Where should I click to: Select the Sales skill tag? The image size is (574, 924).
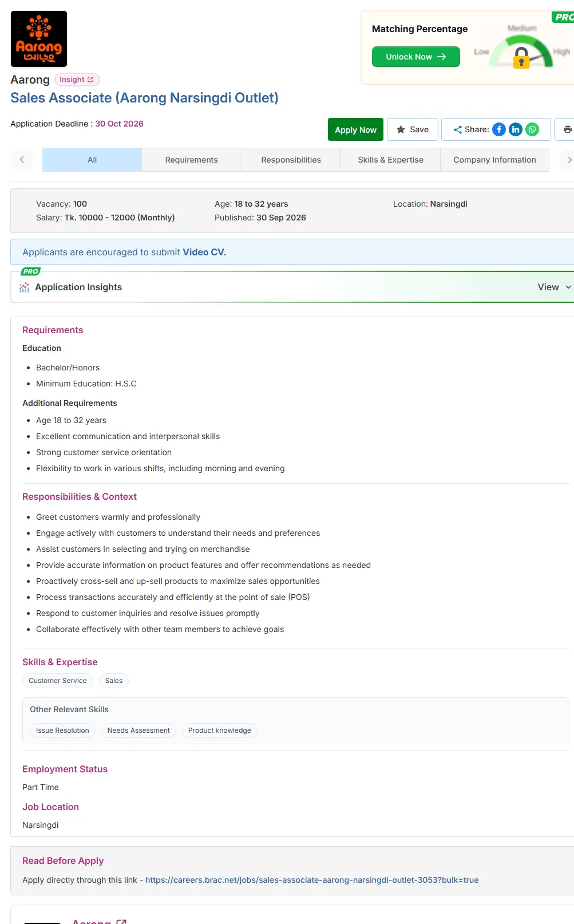(x=114, y=681)
